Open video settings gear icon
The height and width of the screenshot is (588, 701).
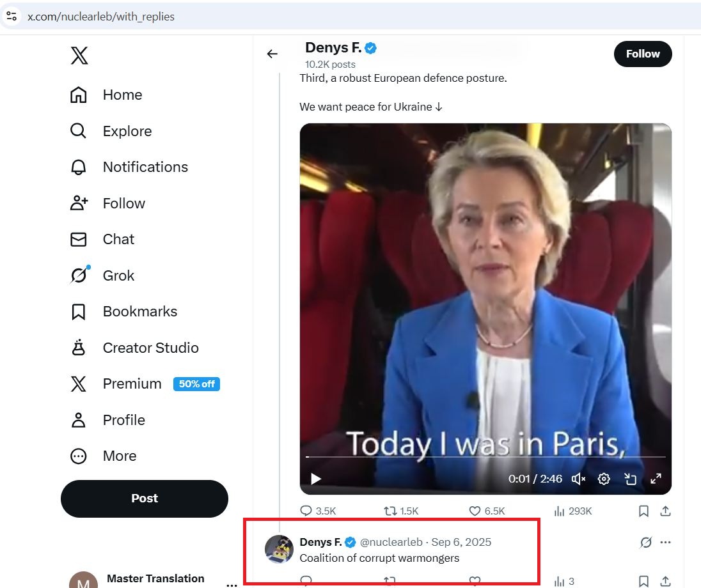click(x=604, y=479)
